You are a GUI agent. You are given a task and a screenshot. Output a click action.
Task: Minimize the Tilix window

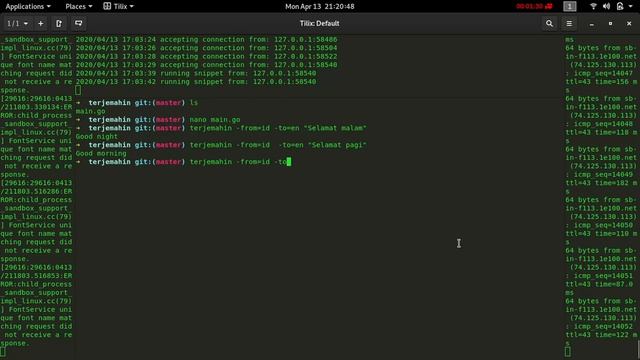point(591,24)
